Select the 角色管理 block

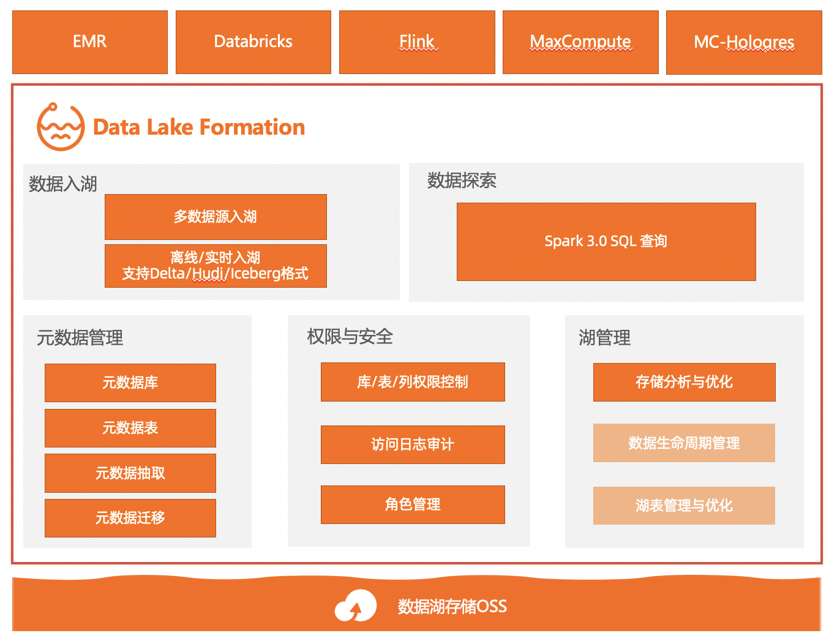[x=413, y=504]
